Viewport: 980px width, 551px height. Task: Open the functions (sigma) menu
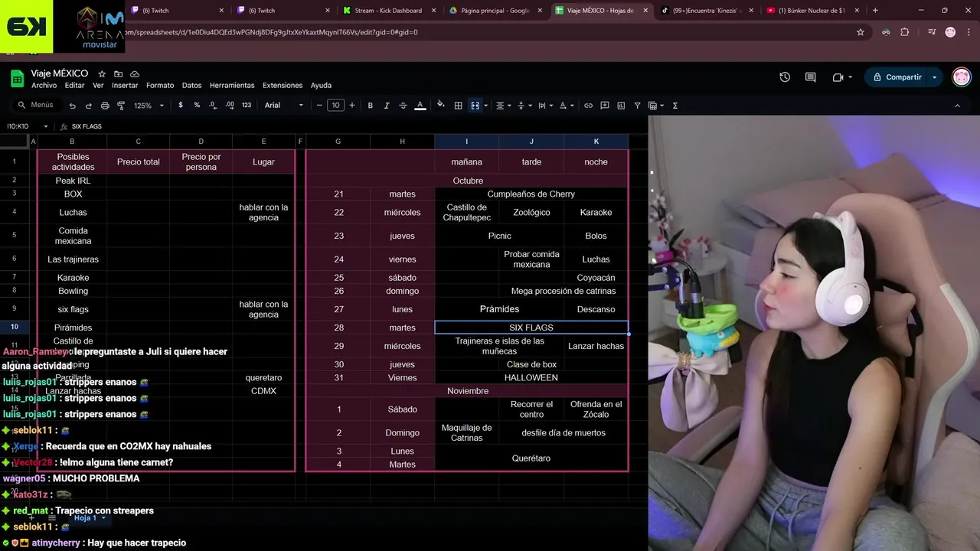(675, 106)
